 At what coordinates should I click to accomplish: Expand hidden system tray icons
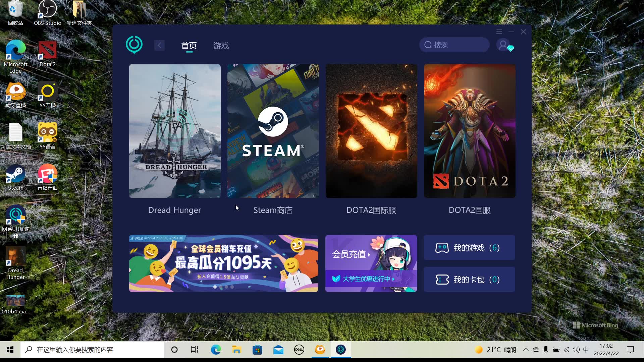pyautogui.click(x=526, y=350)
